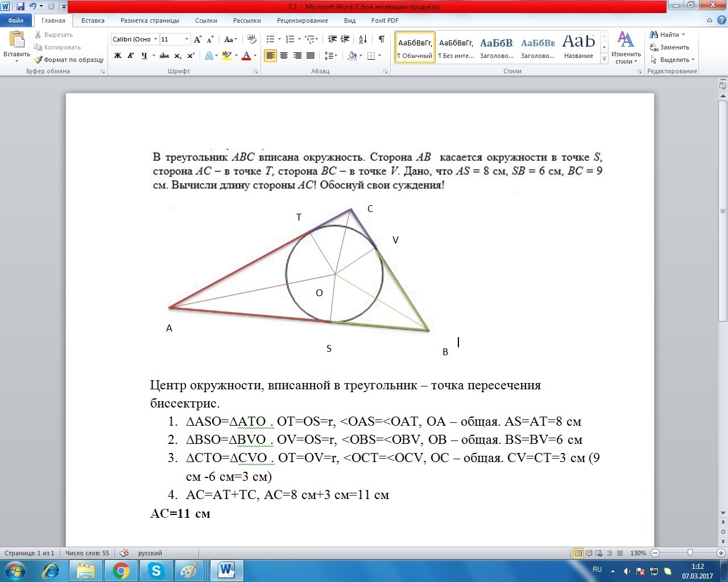Open Google Chrome from the taskbar
The image size is (728, 582).
click(121, 571)
